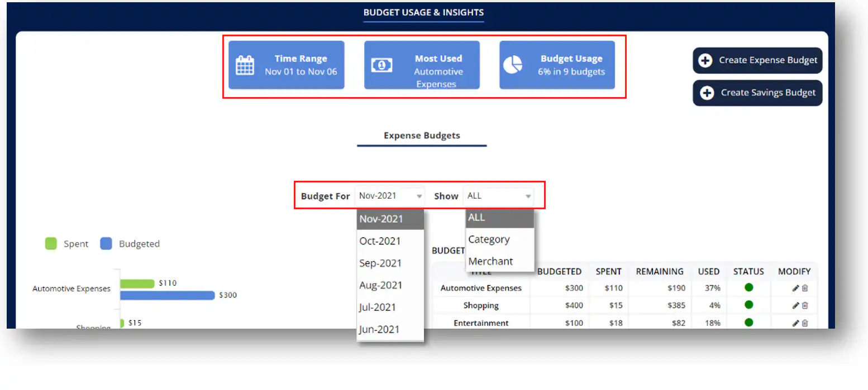
Task: Open the Budget For month dropdown
Action: click(x=390, y=196)
